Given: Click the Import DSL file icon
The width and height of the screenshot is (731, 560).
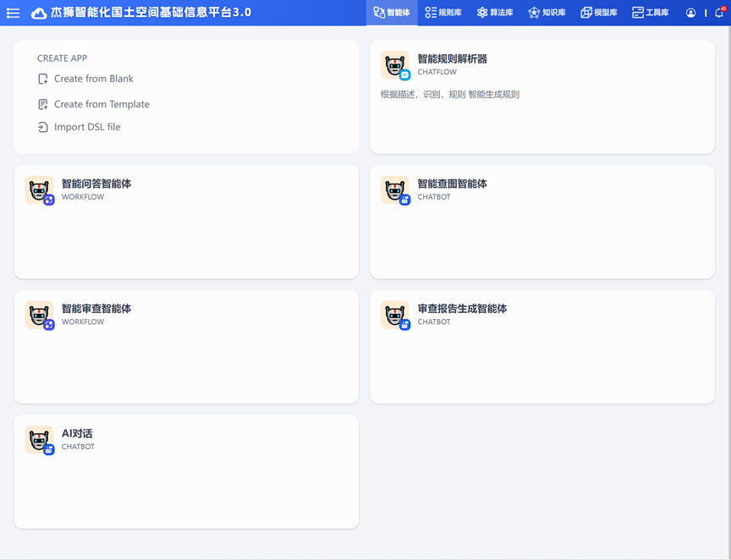Looking at the screenshot, I should click(43, 127).
